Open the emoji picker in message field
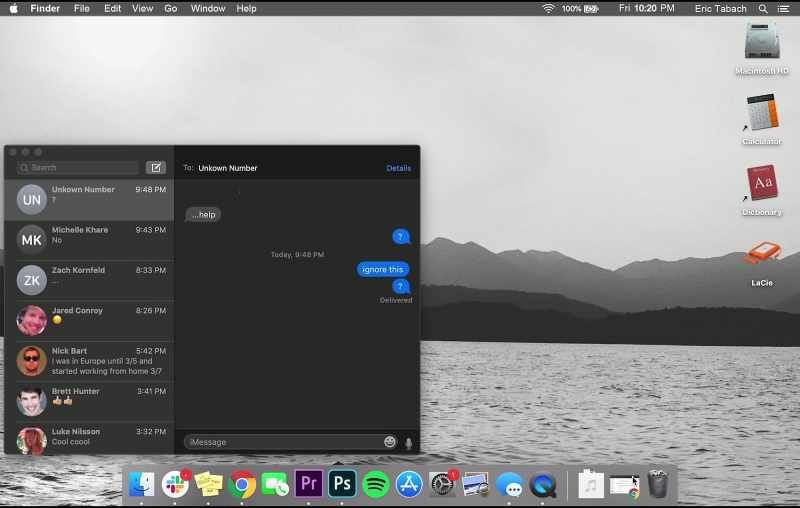 [389, 442]
